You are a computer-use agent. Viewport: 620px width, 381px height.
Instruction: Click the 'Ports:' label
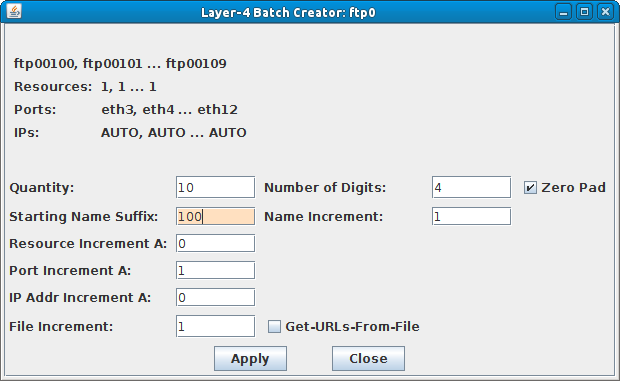click(x=35, y=109)
